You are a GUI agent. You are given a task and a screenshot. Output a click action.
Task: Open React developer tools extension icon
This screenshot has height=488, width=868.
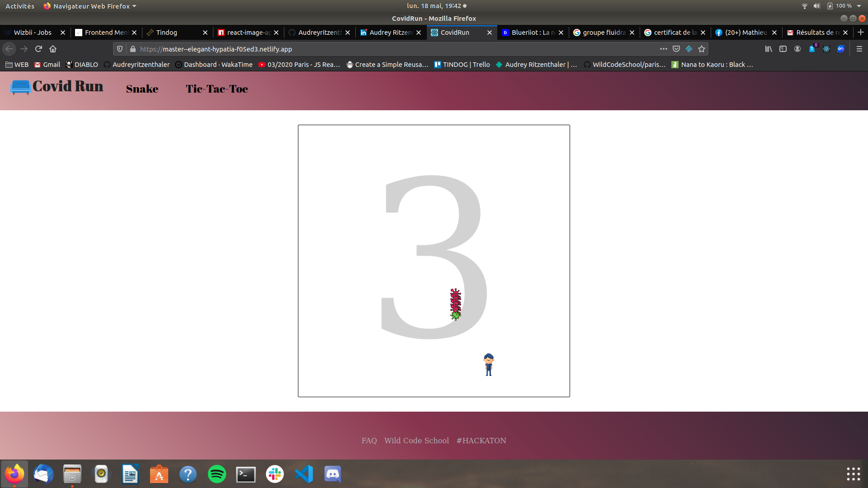tap(826, 49)
